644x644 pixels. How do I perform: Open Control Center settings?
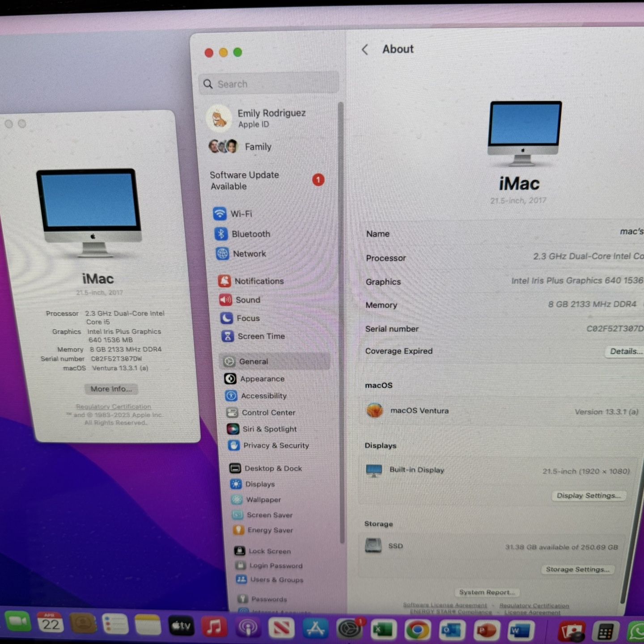(x=261, y=412)
